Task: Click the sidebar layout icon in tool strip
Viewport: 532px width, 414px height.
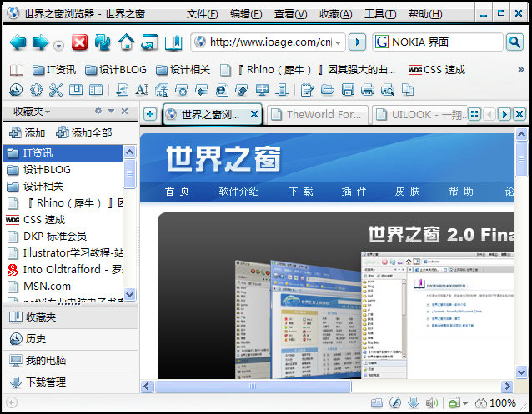Action: [96, 90]
